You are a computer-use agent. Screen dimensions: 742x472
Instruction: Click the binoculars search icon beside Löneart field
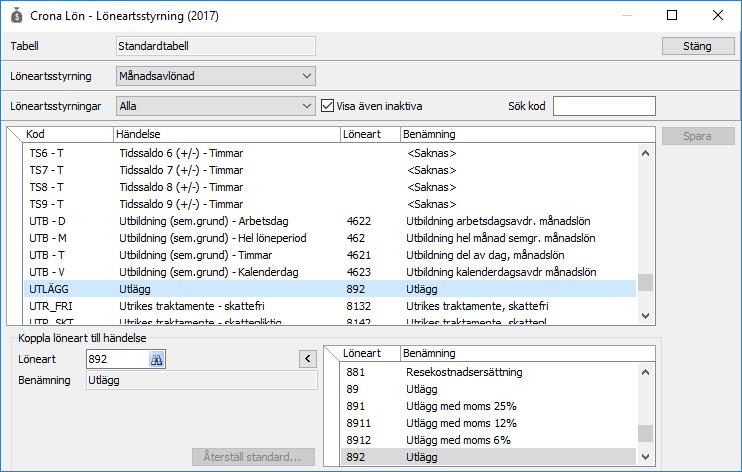point(156,359)
